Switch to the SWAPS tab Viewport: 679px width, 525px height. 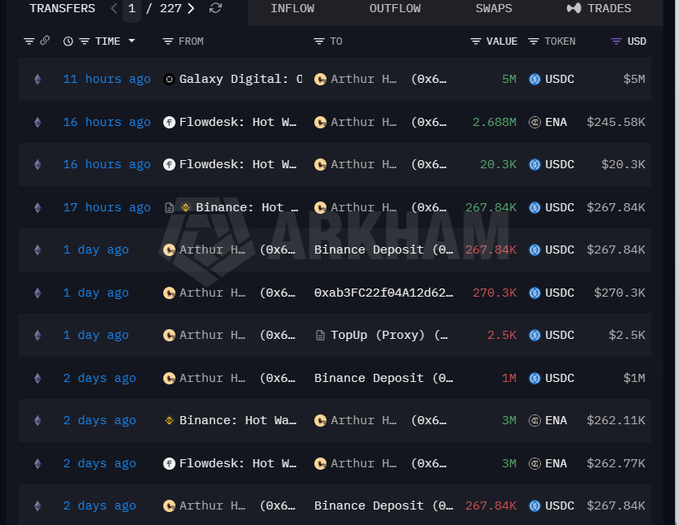[x=494, y=9]
